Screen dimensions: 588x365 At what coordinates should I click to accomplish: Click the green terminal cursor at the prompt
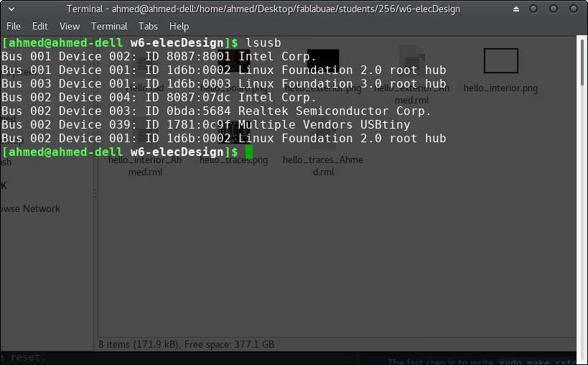tap(249, 152)
